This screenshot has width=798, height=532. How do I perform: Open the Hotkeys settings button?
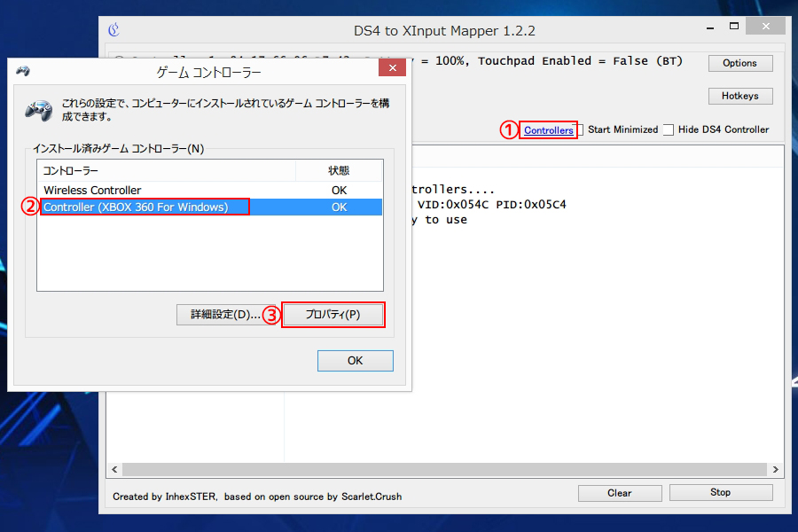pos(740,96)
